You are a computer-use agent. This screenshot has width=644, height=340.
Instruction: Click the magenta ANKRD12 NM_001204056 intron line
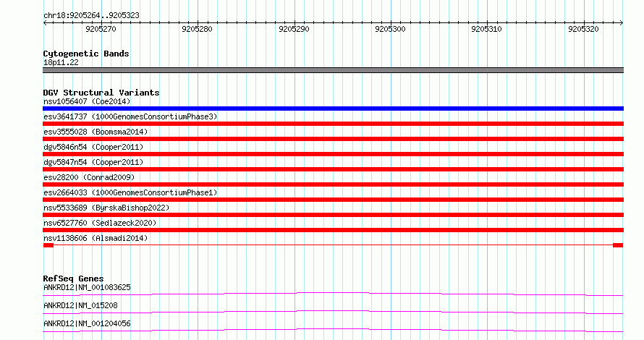coord(333,330)
